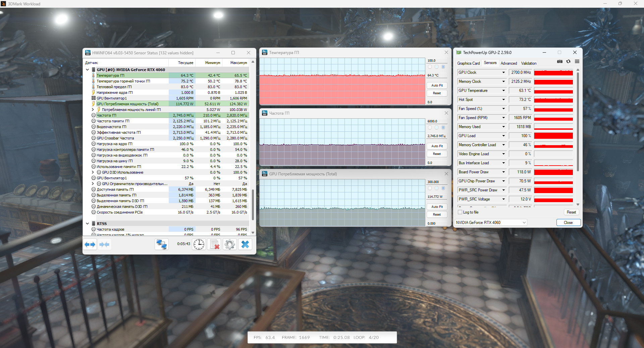
Task: Open the GPU Clock sensor dropdown
Action: pos(503,72)
